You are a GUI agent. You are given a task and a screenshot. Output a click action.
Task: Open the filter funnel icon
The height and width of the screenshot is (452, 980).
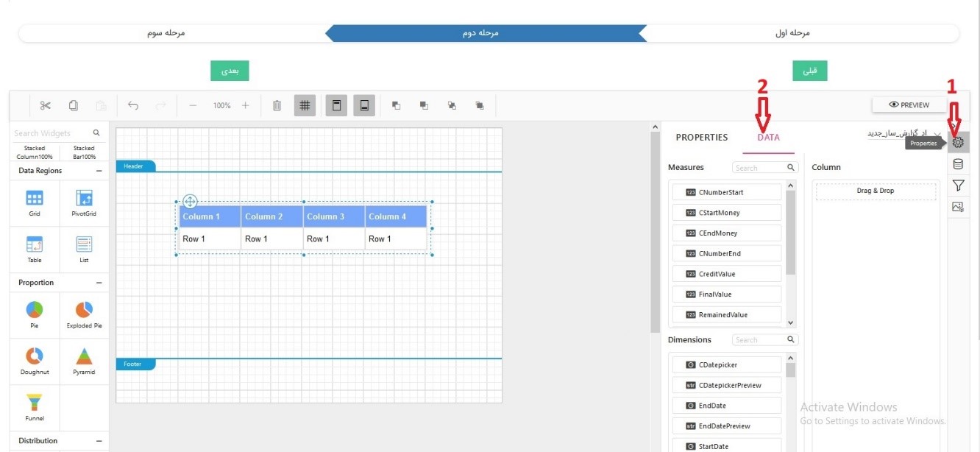coord(958,186)
